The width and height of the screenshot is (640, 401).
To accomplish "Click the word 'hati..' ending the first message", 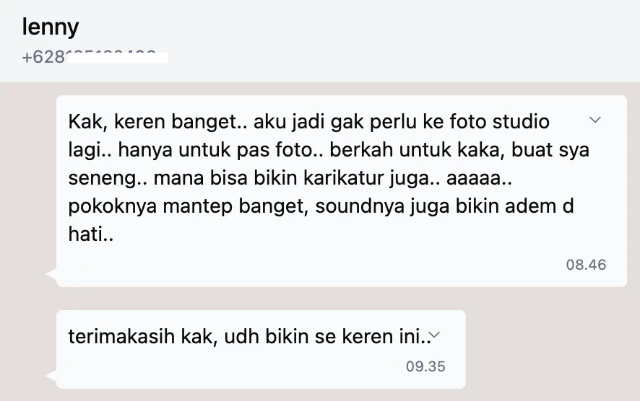I will 91,234.
